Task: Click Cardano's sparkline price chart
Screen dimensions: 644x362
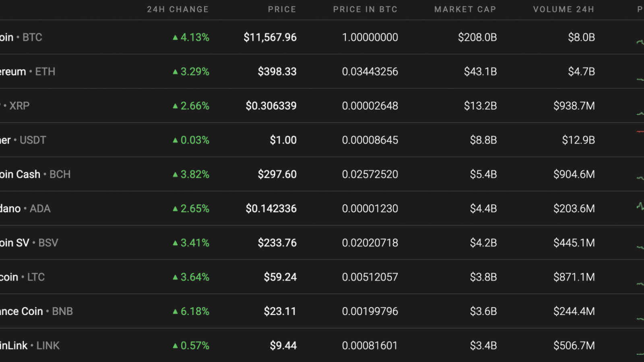Action: tap(640, 206)
